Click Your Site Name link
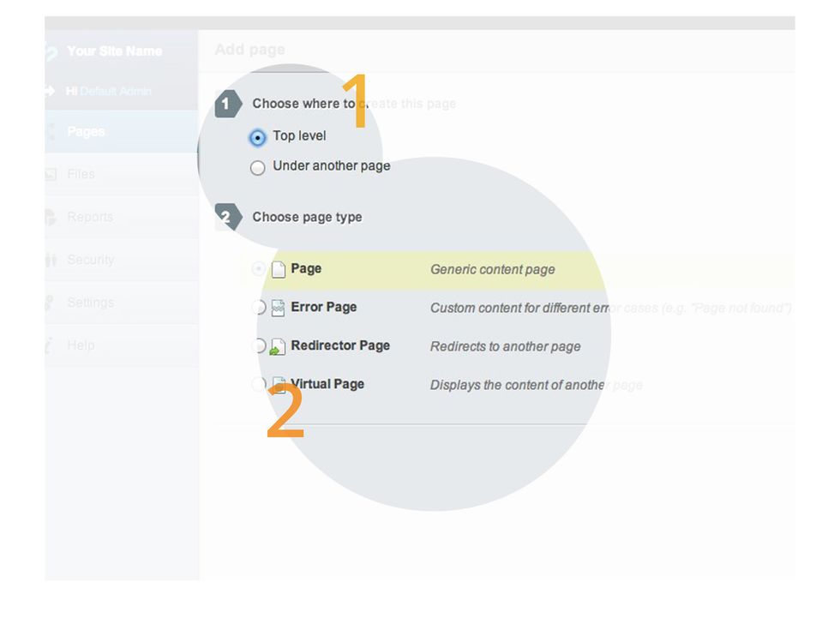840x630 pixels. click(x=115, y=51)
